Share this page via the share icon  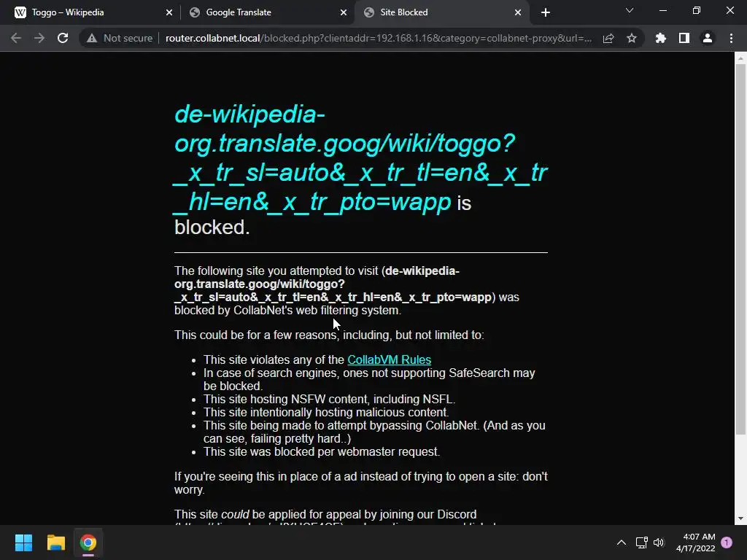coord(608,38)
